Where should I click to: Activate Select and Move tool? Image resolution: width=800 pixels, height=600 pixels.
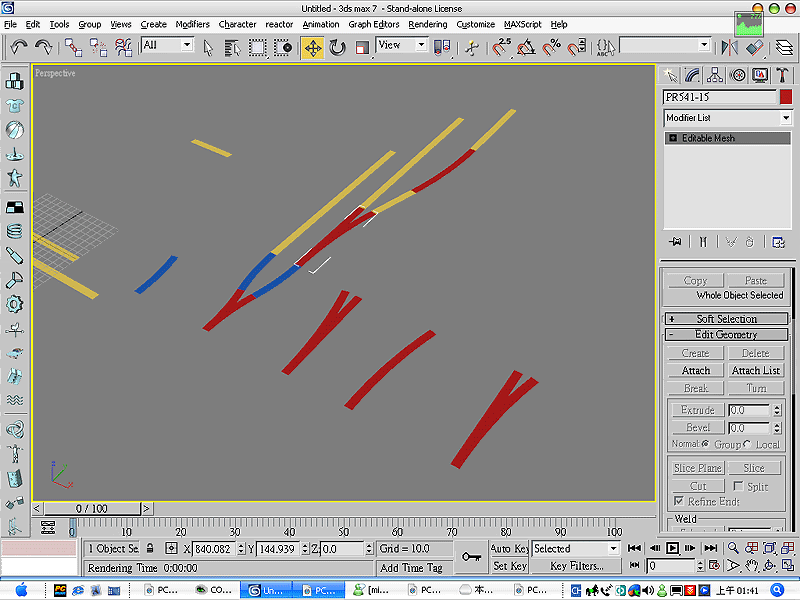[x=312, y=48]
